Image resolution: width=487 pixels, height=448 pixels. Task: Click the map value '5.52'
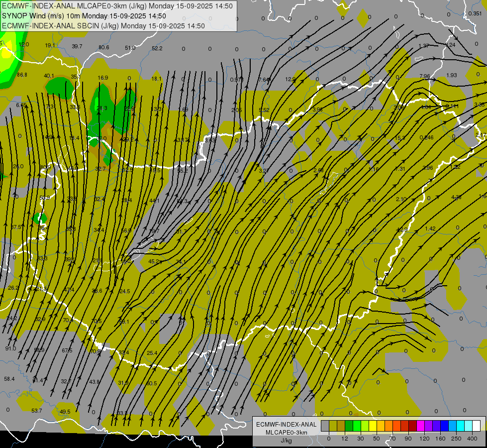tap(264, 110)
